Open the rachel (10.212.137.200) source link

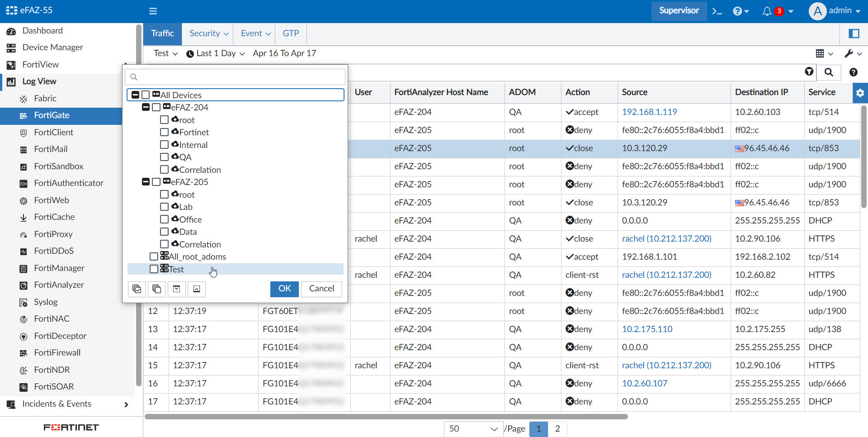[667, 238]
